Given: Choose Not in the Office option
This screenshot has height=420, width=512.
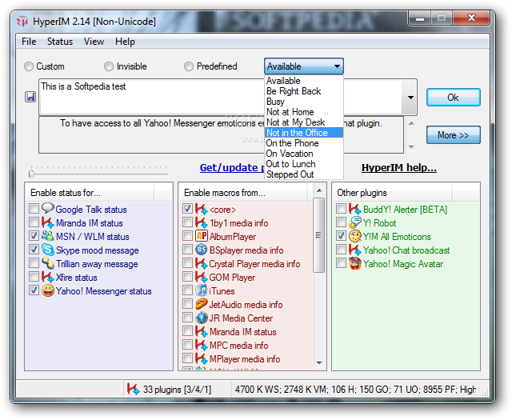Looking at the screenshot, I should coord(304,133).
